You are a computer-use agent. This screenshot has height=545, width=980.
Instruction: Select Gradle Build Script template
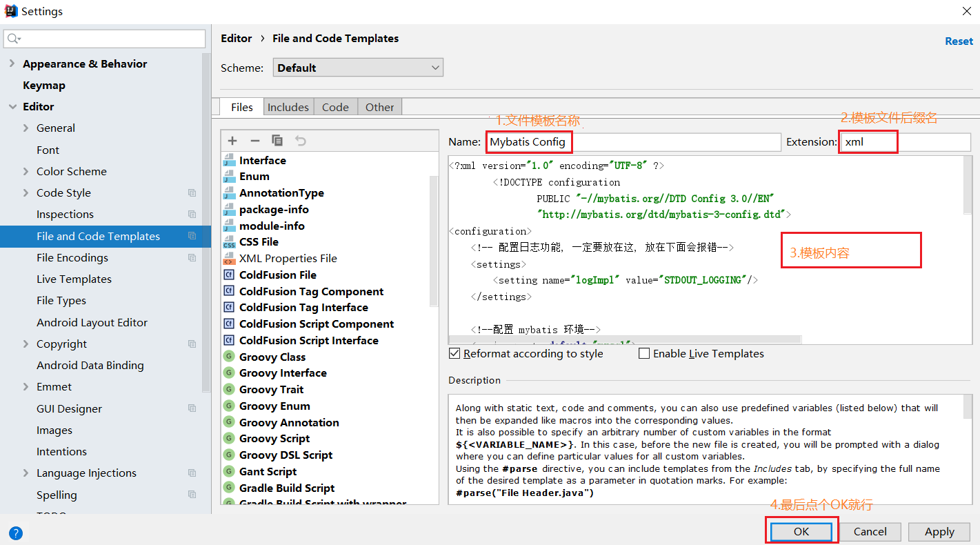coord(287,488)
